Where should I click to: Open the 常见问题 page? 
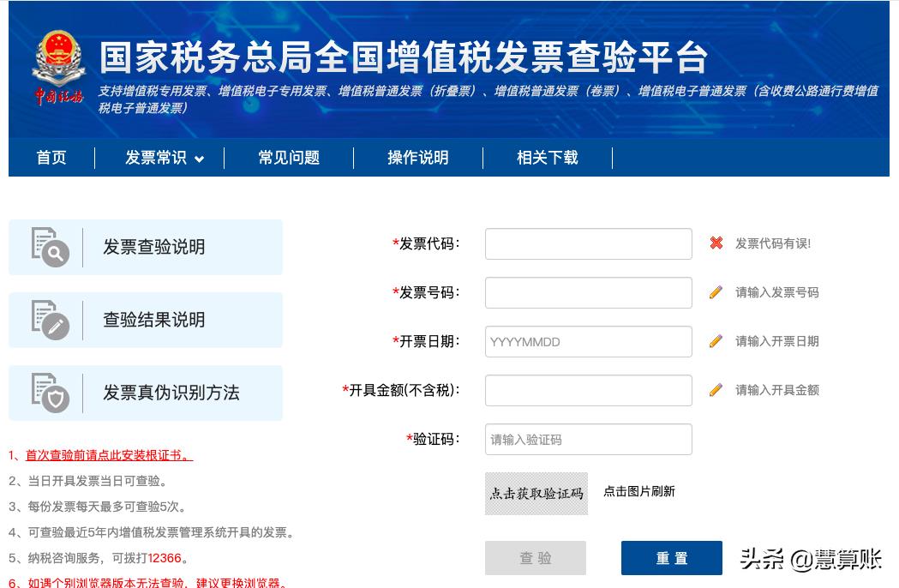pos(289,157)
